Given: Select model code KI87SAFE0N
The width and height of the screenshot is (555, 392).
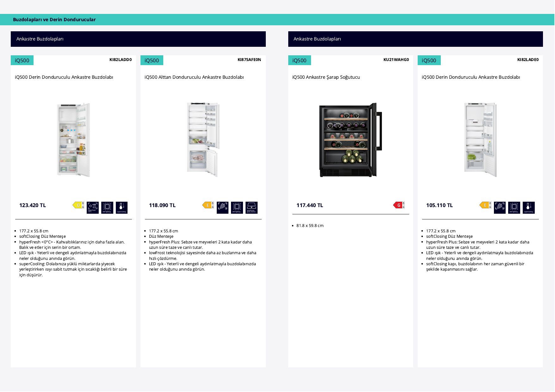Looking at the screenshot, I should (249, 60).
